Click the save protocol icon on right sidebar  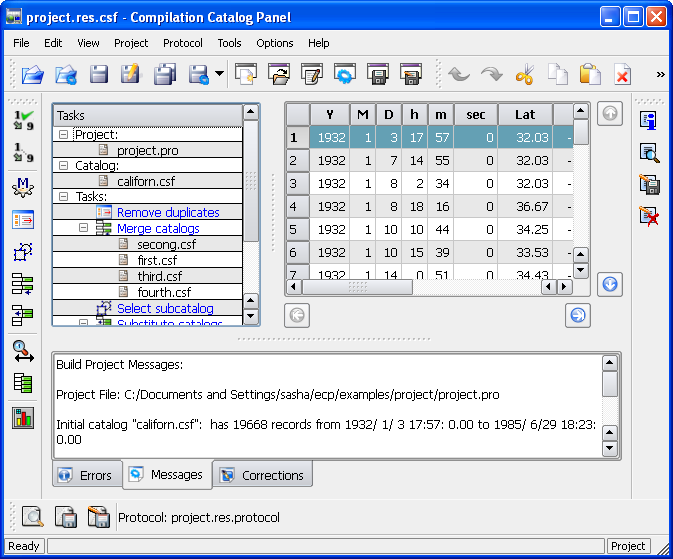coord(649,185)
